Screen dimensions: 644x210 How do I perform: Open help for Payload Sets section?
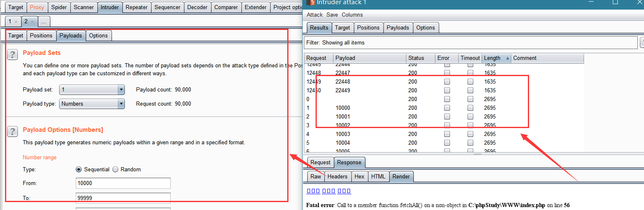point(12,54)
